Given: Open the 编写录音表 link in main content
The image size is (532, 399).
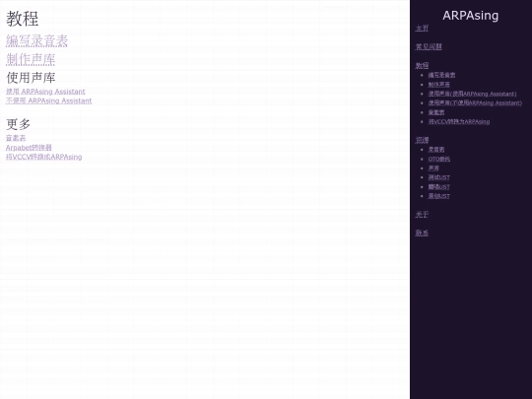Looking at the screenshot, I should click(x=36, y=41).
